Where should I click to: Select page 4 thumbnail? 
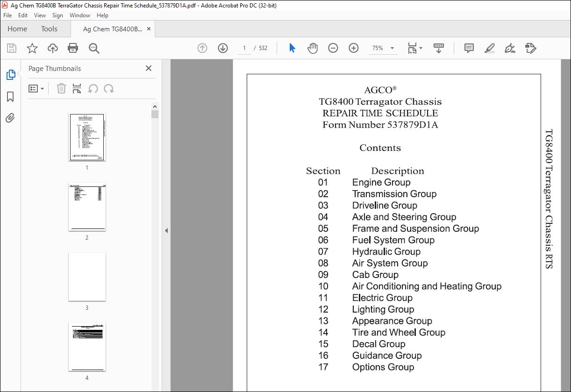pos(87,347)
